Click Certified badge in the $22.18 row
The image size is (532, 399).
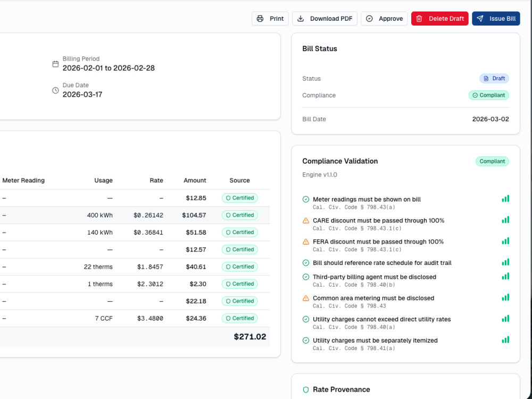pos(239,301)
